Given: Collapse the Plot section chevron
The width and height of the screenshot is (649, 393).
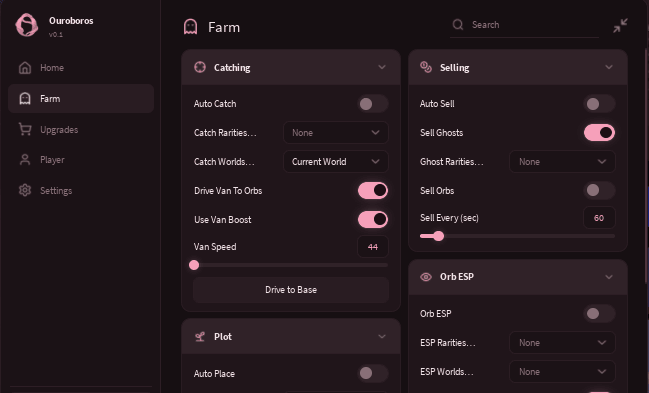Looking at the screenshot, I should pos(382,337).
